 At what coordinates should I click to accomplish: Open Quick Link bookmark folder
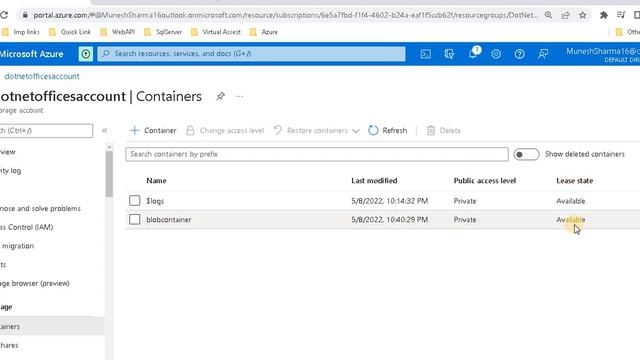pyautogui.click(x=70, y=32)
